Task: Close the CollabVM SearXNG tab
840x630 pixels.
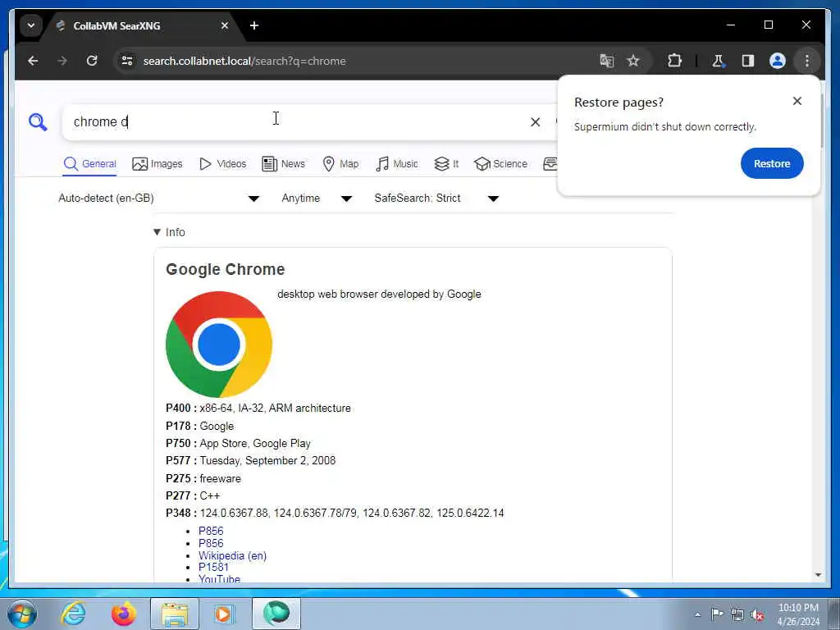Action: tap(225, 25)
